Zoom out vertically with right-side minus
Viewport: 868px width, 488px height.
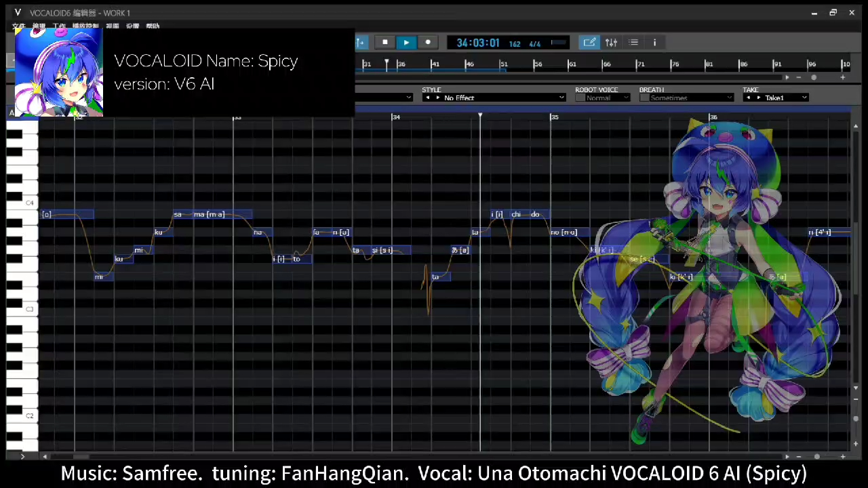(x=856, y=401)
